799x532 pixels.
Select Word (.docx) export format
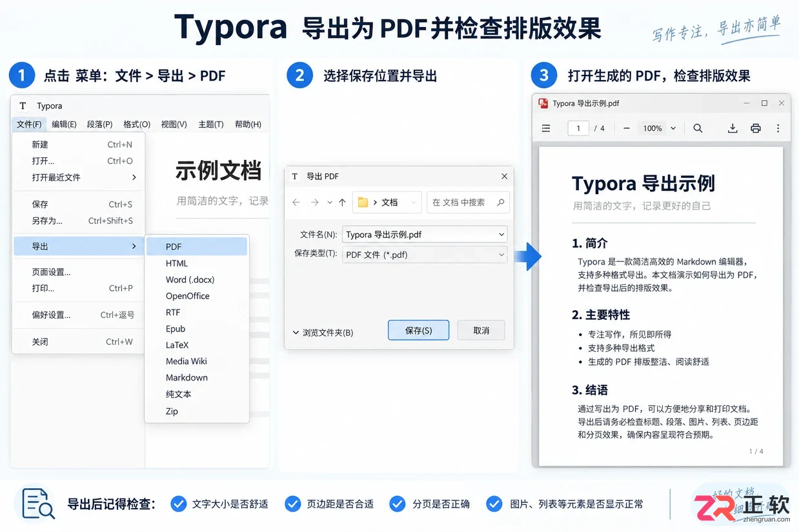point(197,280)
